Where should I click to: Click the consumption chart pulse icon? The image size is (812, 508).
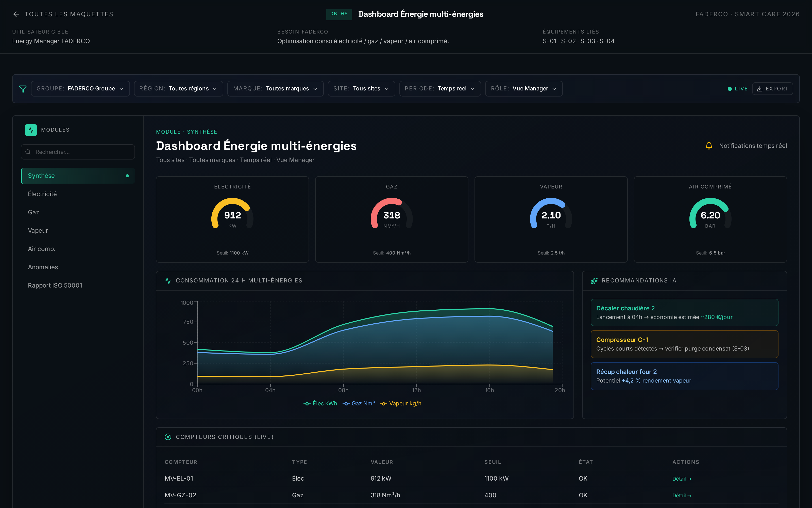click(x=168, y=280)
